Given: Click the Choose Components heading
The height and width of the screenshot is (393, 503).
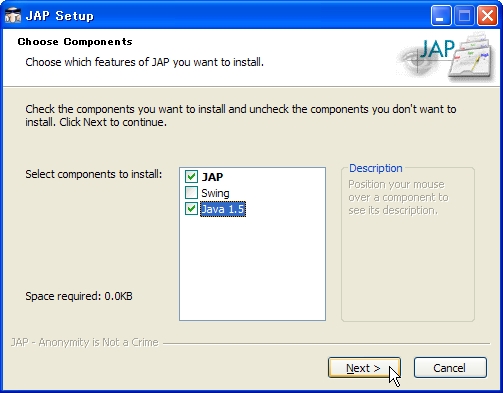Looking at the screenshot, I should (x=75, y=42).
